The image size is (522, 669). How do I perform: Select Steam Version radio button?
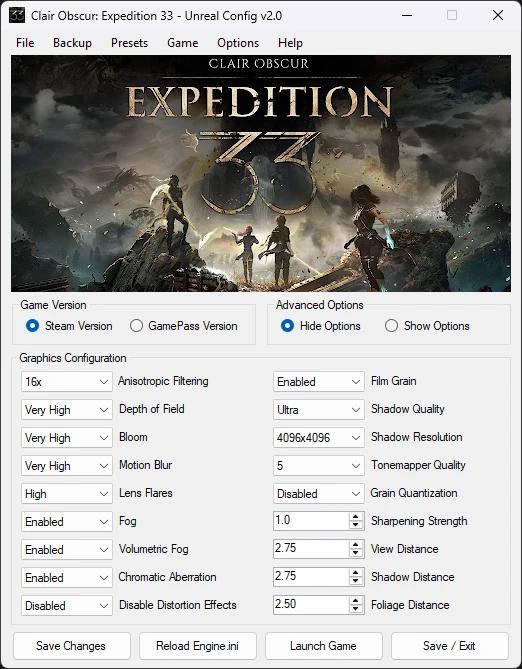tap(32, 326)
